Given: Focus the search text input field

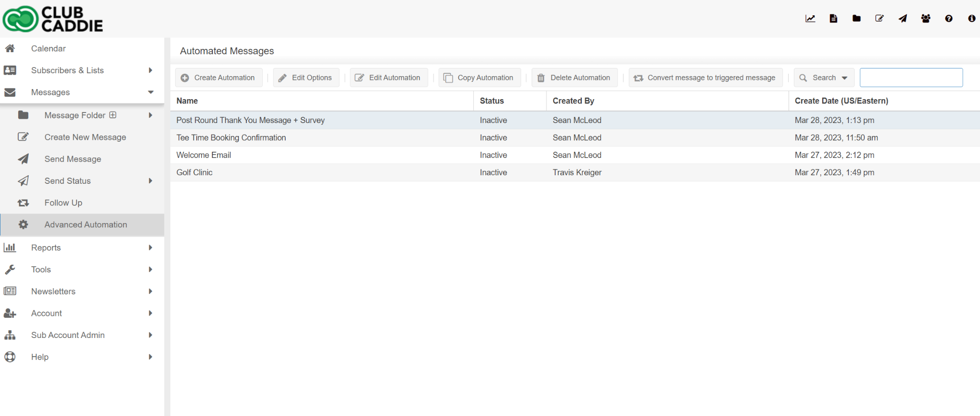Looking at the screenshot, I should pos(911,78).
